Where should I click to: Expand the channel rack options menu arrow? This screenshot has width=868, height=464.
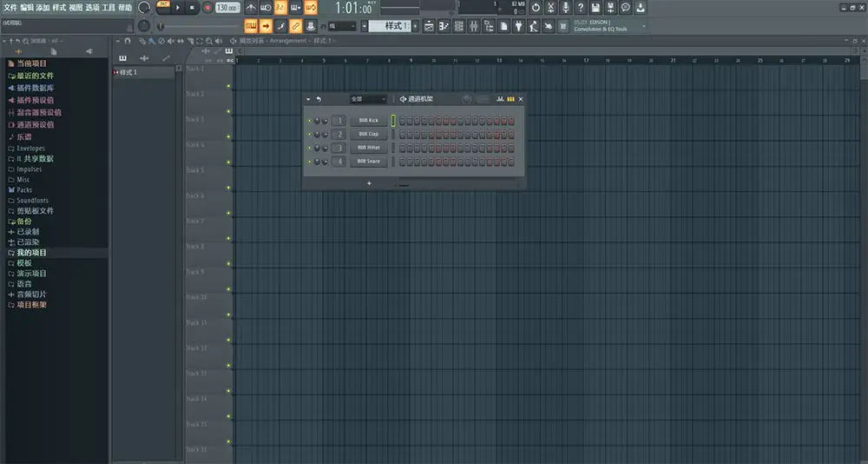click(308, 99)
